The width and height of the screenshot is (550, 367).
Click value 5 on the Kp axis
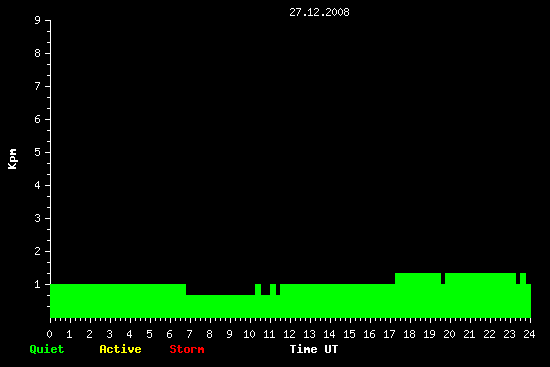[x=38, y=152]
